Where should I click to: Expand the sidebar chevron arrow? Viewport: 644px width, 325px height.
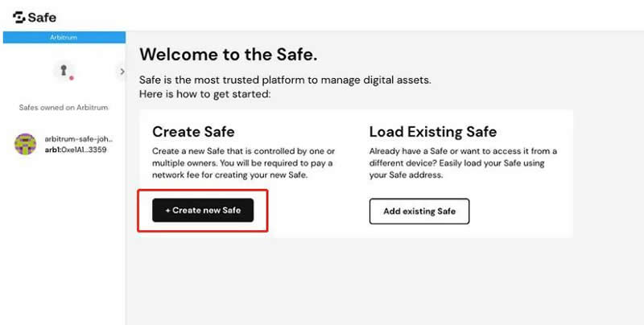coord(122,72)
